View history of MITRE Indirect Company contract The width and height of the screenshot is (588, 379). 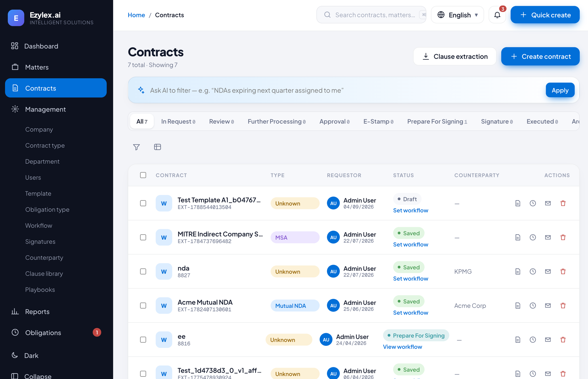click(x=533, y=237)
